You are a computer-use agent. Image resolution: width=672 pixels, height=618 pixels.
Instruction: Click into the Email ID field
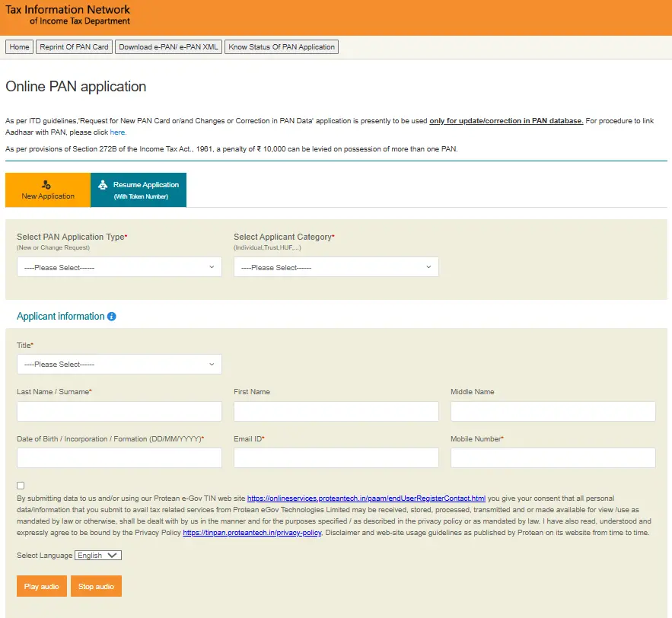point(336,458)
